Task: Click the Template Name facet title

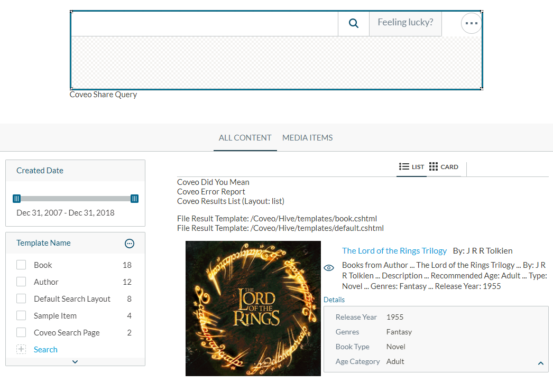Action: (x=43, y=243)
